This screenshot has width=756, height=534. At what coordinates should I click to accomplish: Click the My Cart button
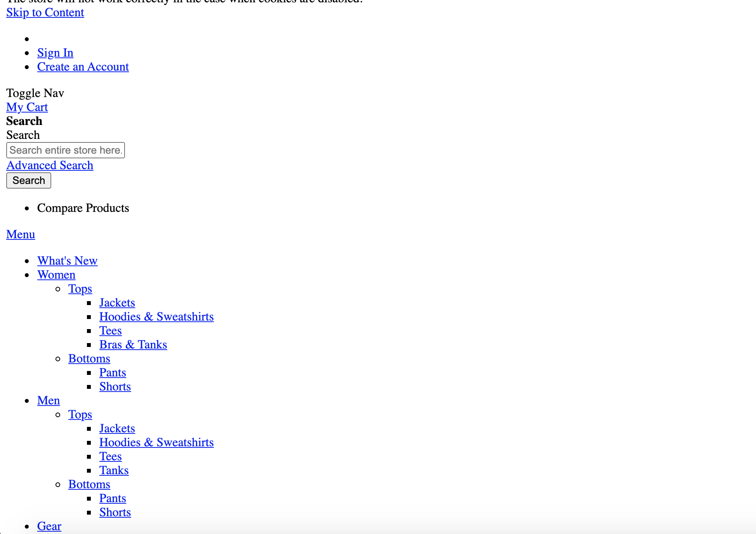point(27,107)
